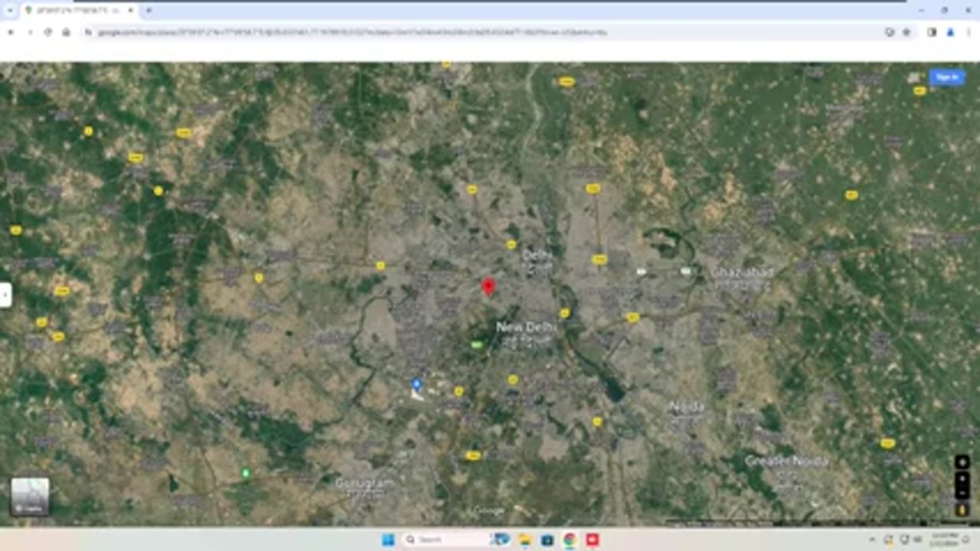Viewport: 980px width, 551px height.
Task: Click the New Delhi map label
Action: [527, 327]
